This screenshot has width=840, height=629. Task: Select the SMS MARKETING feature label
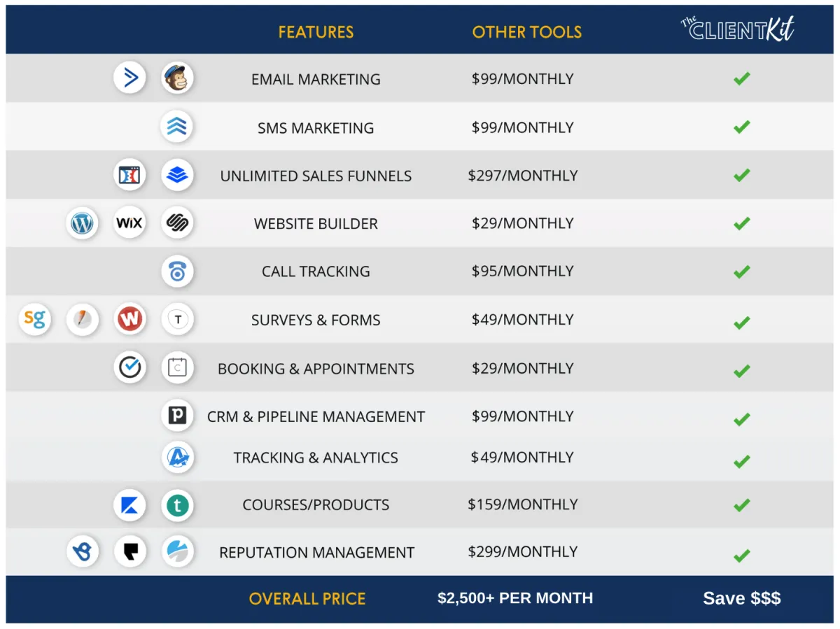click(x=316, y=128)
